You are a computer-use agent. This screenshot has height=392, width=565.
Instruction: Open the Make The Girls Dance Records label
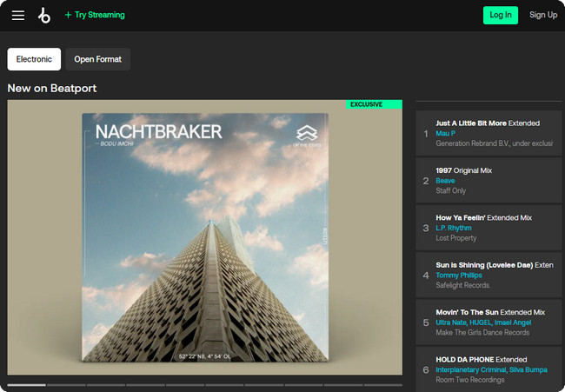482,333
